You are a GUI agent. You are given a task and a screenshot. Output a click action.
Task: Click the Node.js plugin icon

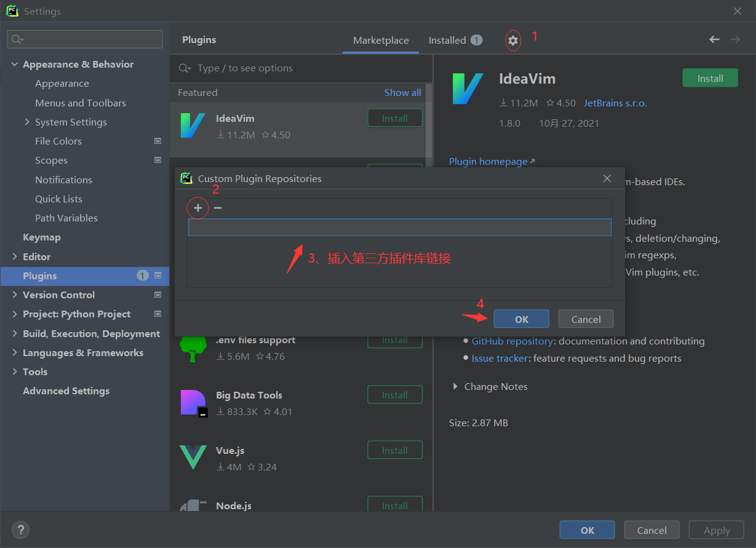click(x=193, y=506)
